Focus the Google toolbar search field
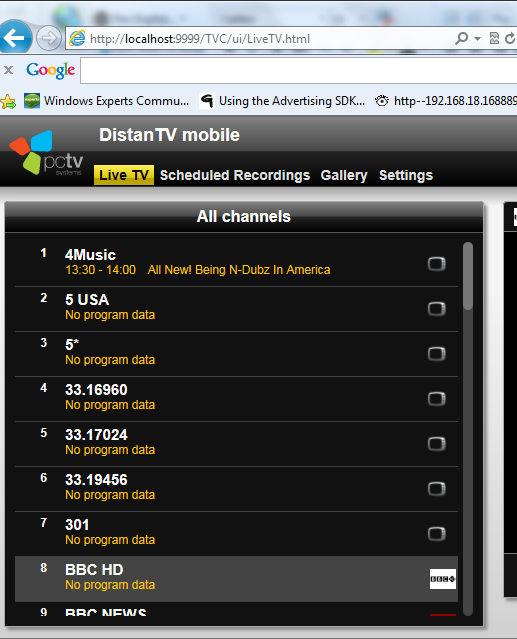 click(x=299, y=71)
